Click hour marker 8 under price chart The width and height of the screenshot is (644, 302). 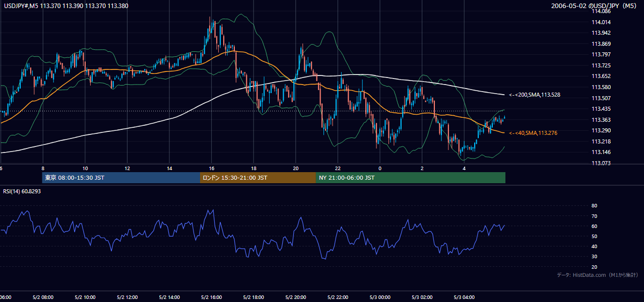43,169
